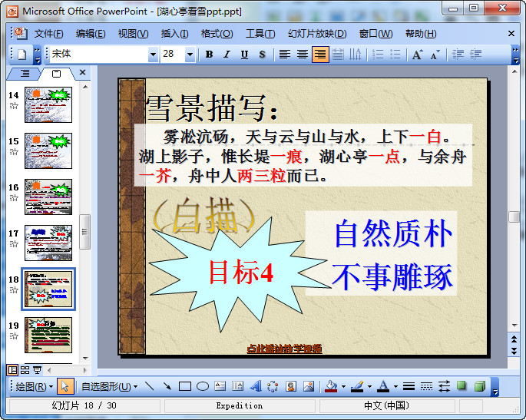Screen dimensions: 526x420
Task: Select the Oval drawing tool
Action: tap(203, 386)
